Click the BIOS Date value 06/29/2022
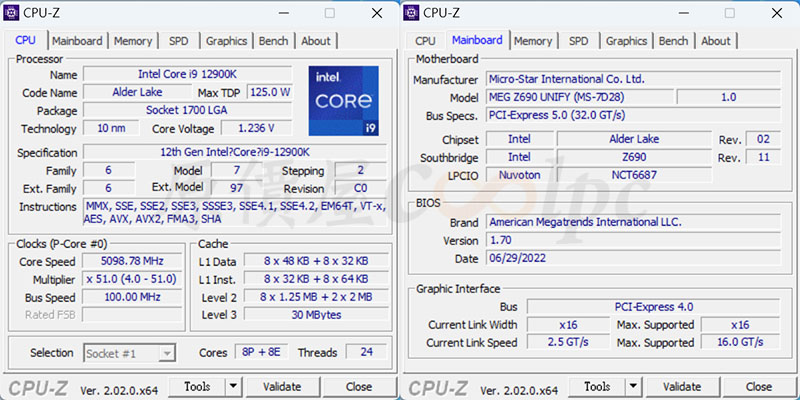The image size is (800, 400). point(633,258)
